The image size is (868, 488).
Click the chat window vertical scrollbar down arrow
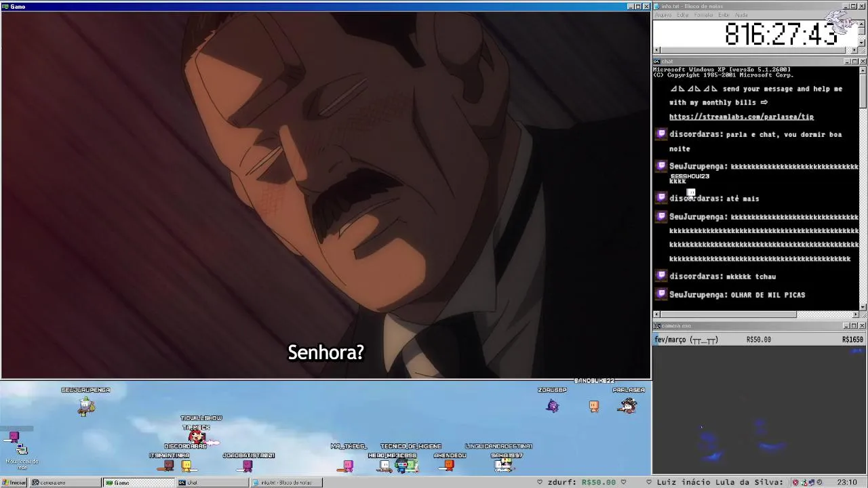click(863, 307)
